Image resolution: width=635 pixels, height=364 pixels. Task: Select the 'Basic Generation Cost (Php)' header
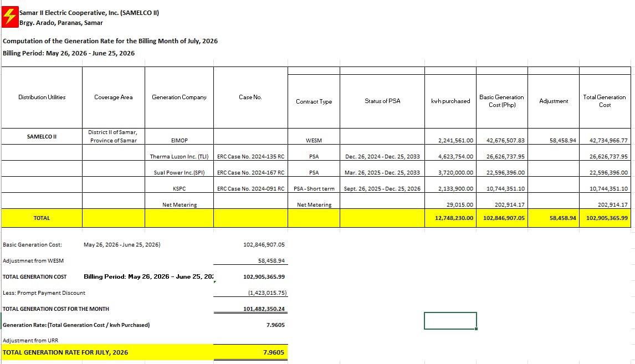[502, 101]
